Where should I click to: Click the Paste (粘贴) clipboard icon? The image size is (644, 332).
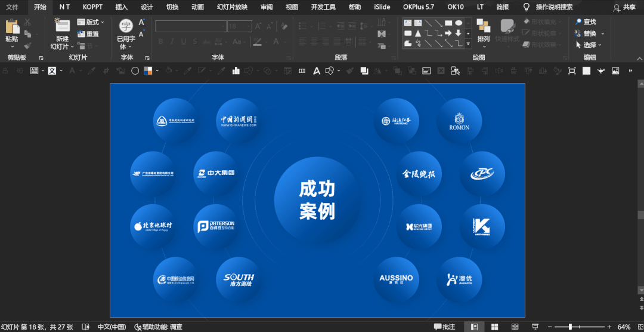point(11,26)
